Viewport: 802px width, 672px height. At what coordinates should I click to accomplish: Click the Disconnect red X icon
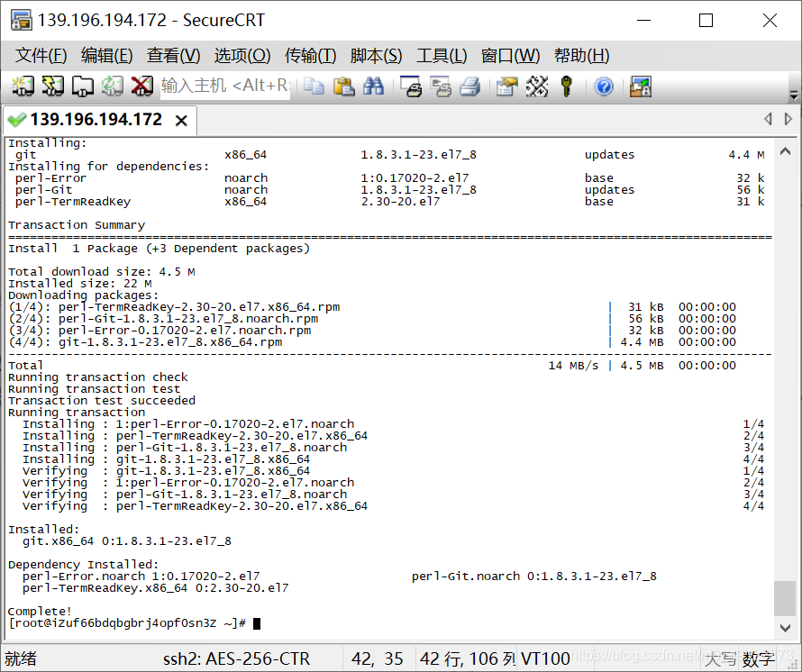click(141, 86)
